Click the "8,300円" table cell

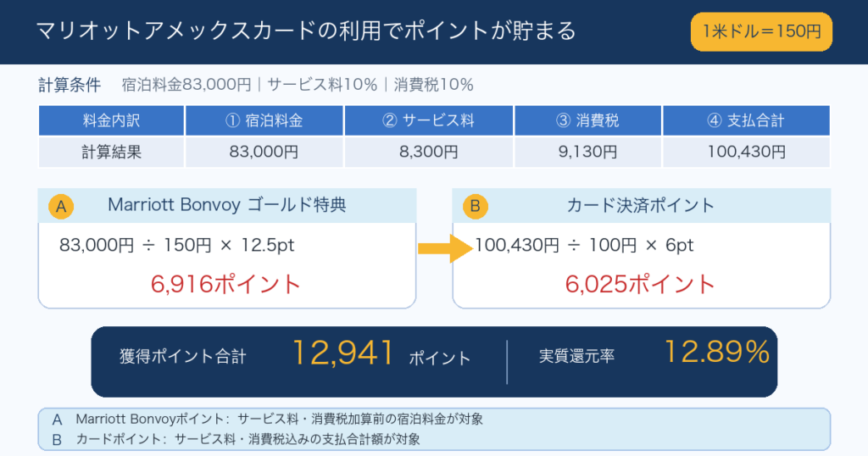(428, 152)
